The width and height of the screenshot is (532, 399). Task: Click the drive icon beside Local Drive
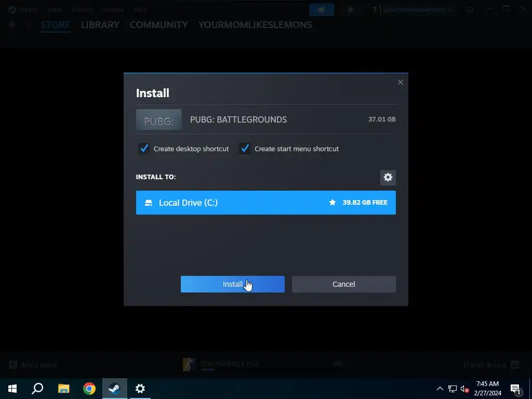[x=149, y=203]
